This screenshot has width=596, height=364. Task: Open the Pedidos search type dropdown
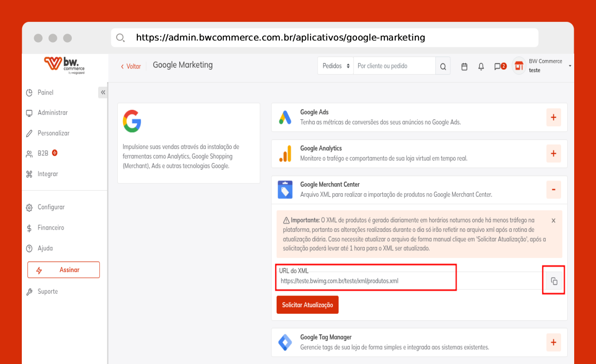click(x=336, y=66)
